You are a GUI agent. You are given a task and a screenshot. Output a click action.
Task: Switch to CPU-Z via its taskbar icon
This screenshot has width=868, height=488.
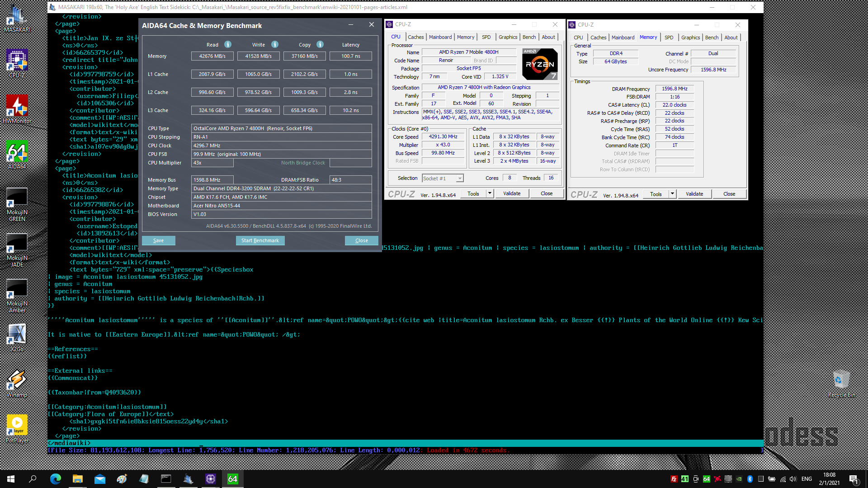coord(210,479)
